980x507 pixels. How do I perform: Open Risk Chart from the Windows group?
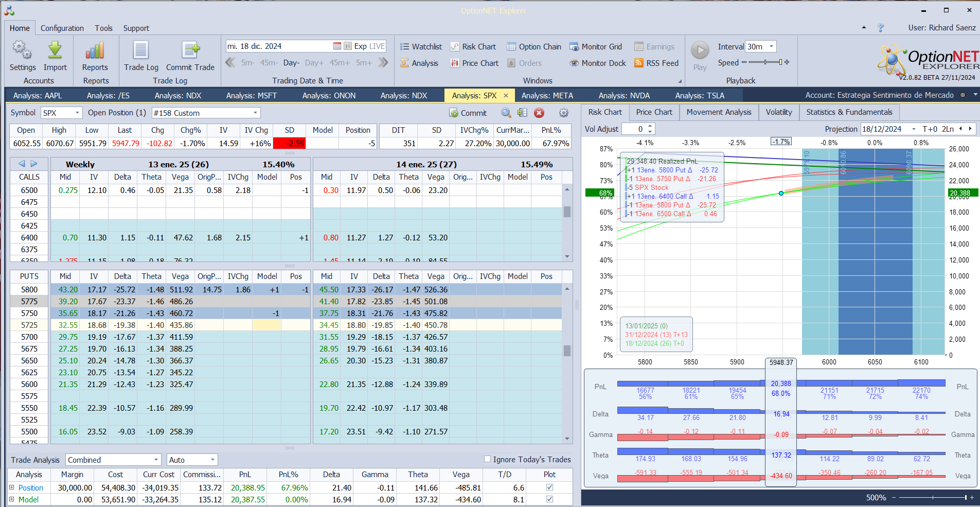pos(473,47)
